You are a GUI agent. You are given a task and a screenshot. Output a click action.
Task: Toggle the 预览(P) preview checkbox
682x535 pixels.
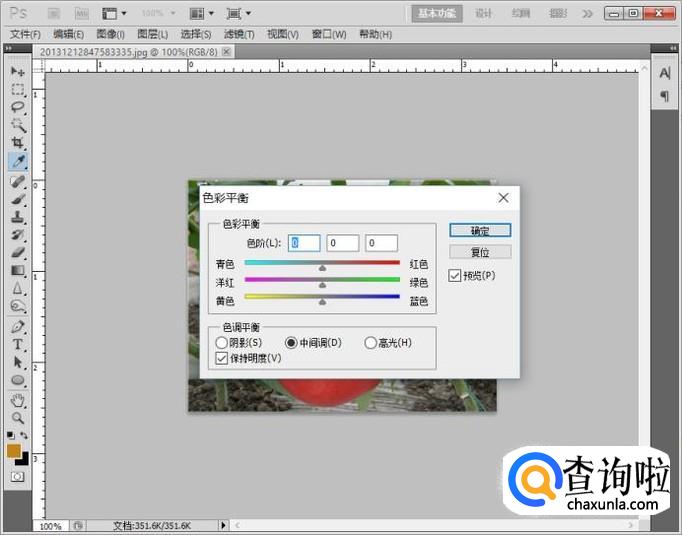pyautogui.click(x=455, y=276)
